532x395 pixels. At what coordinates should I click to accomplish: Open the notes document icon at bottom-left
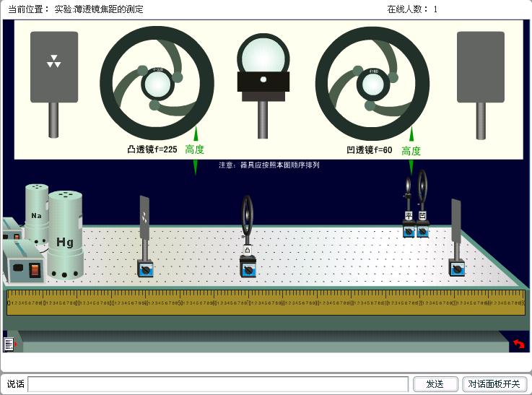[x=9, y=344]
